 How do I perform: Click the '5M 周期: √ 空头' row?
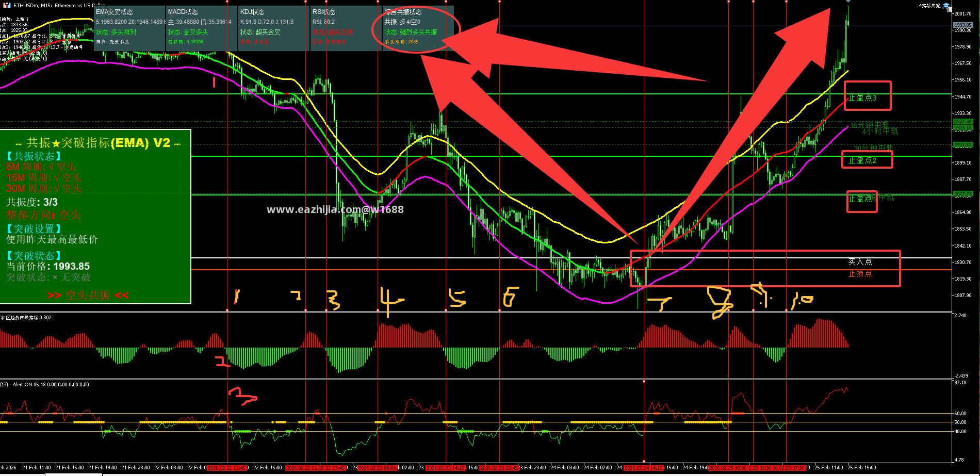click(41, 167)
